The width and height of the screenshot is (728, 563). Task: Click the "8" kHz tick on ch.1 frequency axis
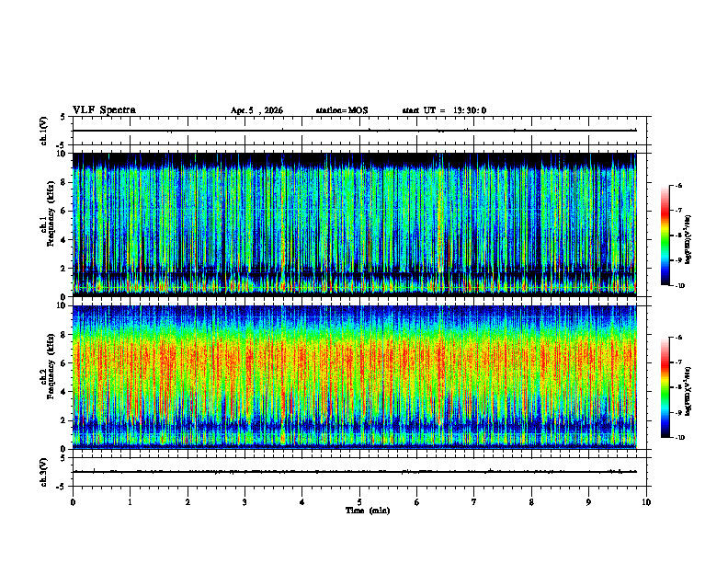pyautogui.click(x=64, y=182)
